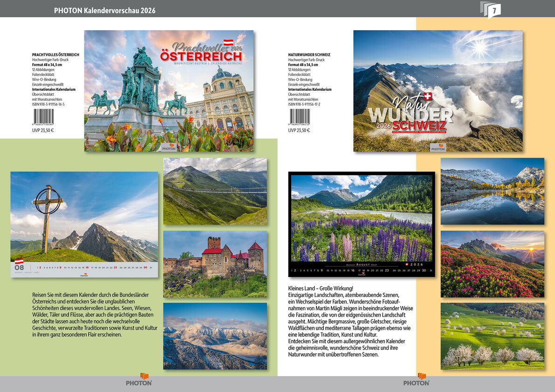
Task: Click the barcode under Prachtvolles Österreich details
Action: tap(43, 116)
